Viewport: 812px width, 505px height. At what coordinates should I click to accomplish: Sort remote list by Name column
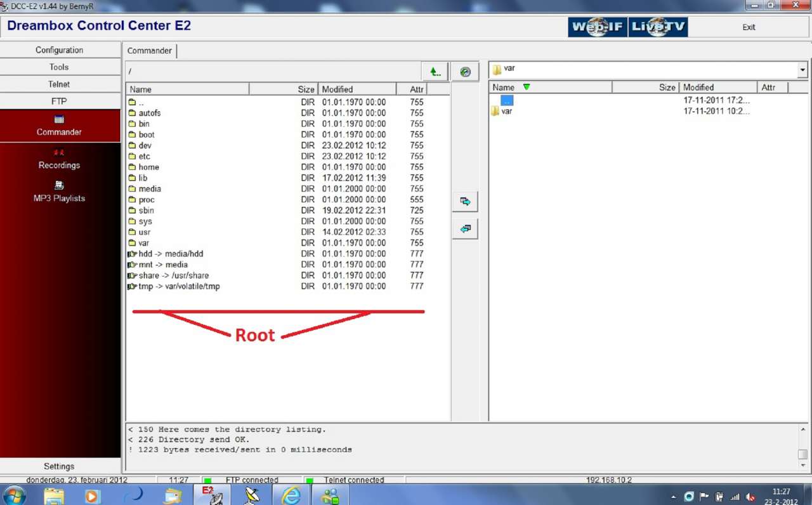click(x=187, y=89)
